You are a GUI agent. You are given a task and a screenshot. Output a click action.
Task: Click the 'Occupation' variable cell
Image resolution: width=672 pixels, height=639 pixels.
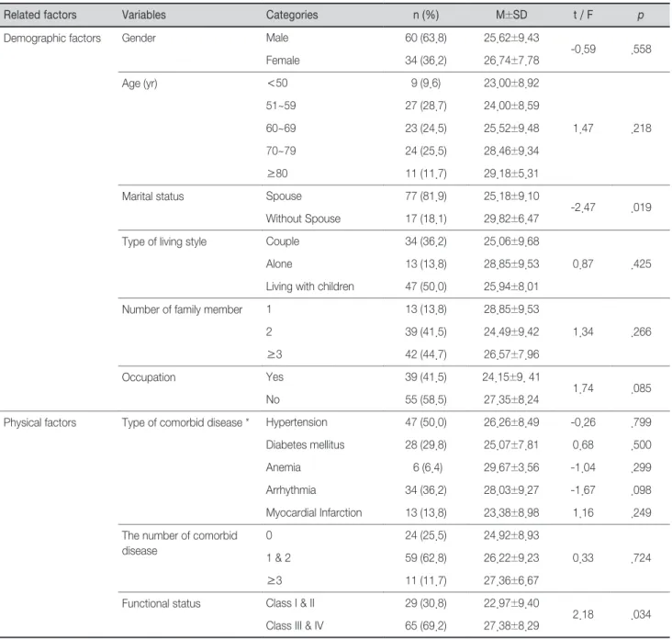tap(149, 377)
